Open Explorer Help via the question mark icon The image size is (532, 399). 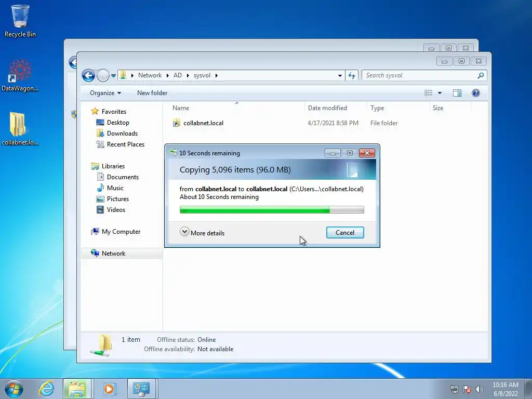point(476,93)
